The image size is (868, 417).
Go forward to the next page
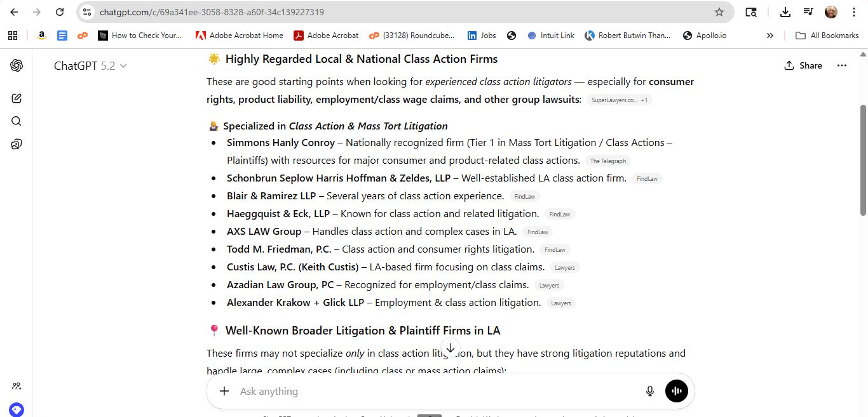tap(37, 12)
